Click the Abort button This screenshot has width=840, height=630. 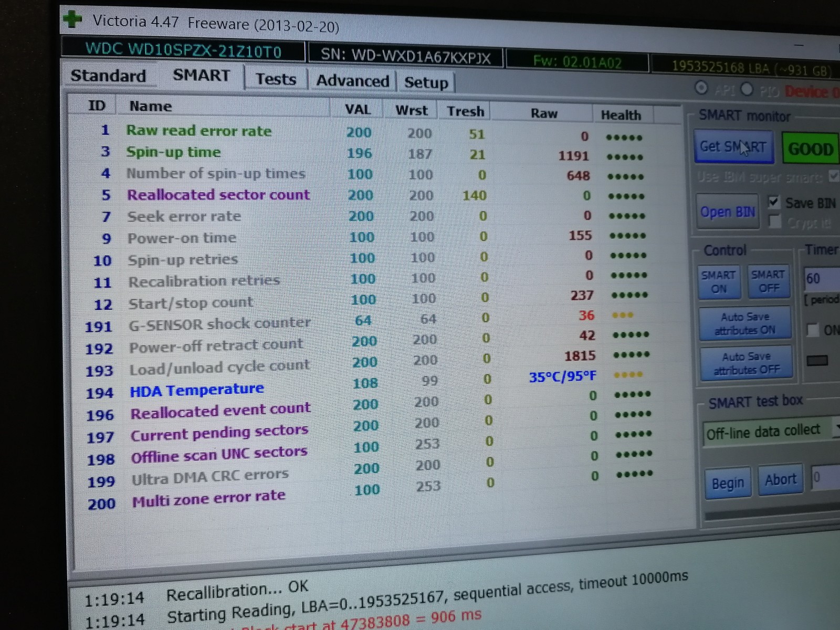[781, 480]
